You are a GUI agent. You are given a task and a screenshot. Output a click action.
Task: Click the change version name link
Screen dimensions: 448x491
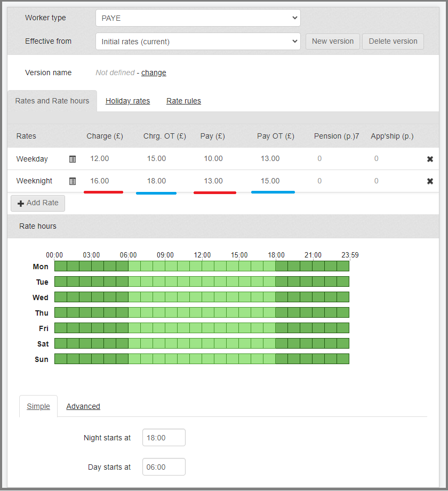pos(154,73)
